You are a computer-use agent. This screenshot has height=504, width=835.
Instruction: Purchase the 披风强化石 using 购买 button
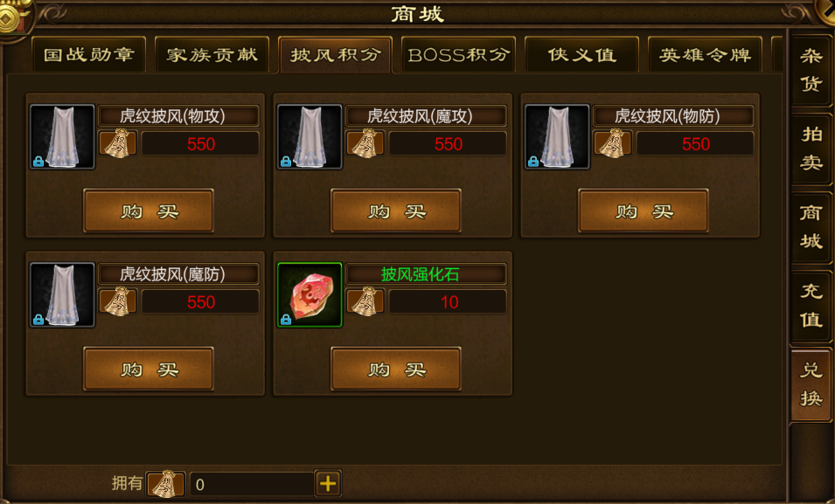pyautogui.click(x=396, y=369)
